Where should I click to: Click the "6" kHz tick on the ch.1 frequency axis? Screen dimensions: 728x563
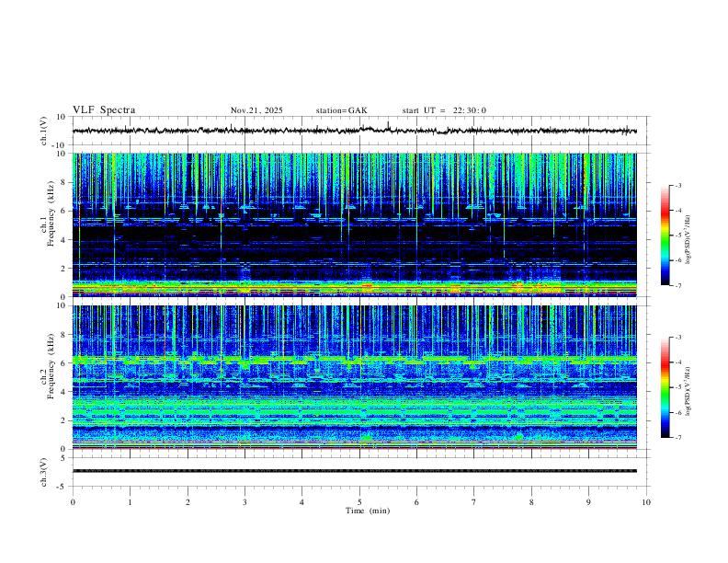[63, 211]
